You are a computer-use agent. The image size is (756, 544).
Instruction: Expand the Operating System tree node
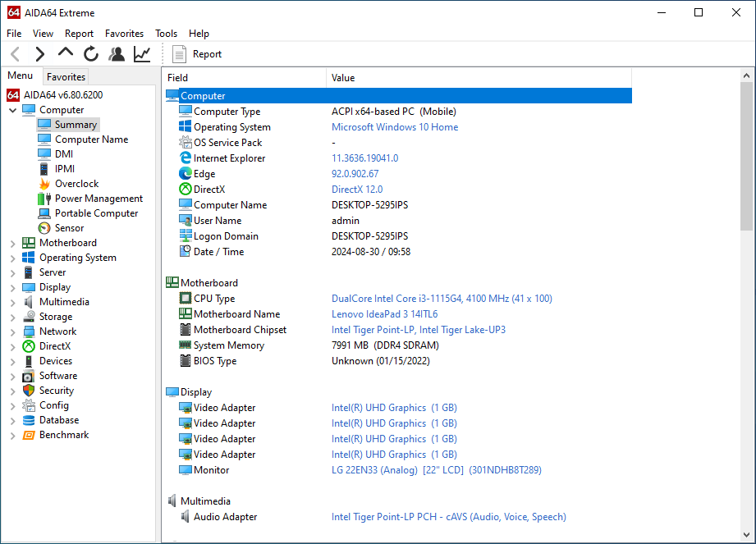(13, 258)
